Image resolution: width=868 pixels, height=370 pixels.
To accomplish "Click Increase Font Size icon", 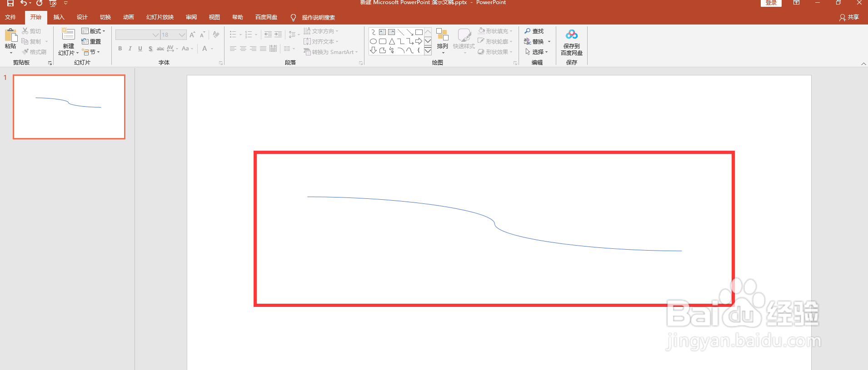I will point(192,35).
